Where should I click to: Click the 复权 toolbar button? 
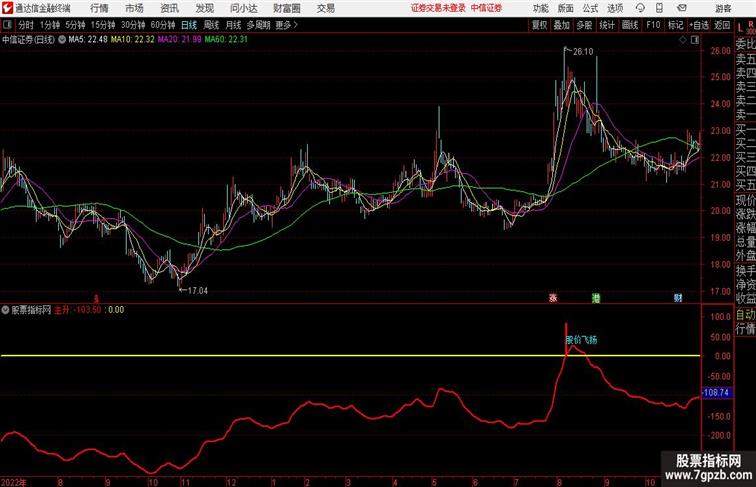[540, 25]
